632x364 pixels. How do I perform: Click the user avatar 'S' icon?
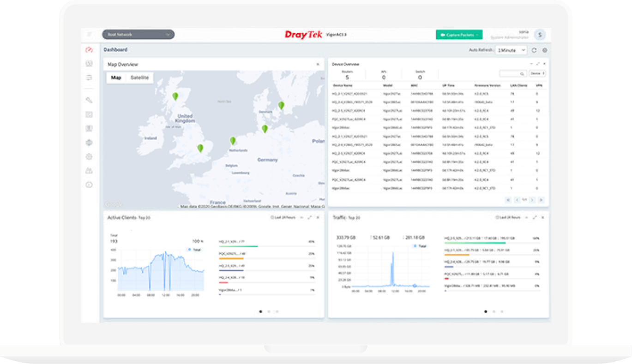pyautogui.click(x=540, y=35)
